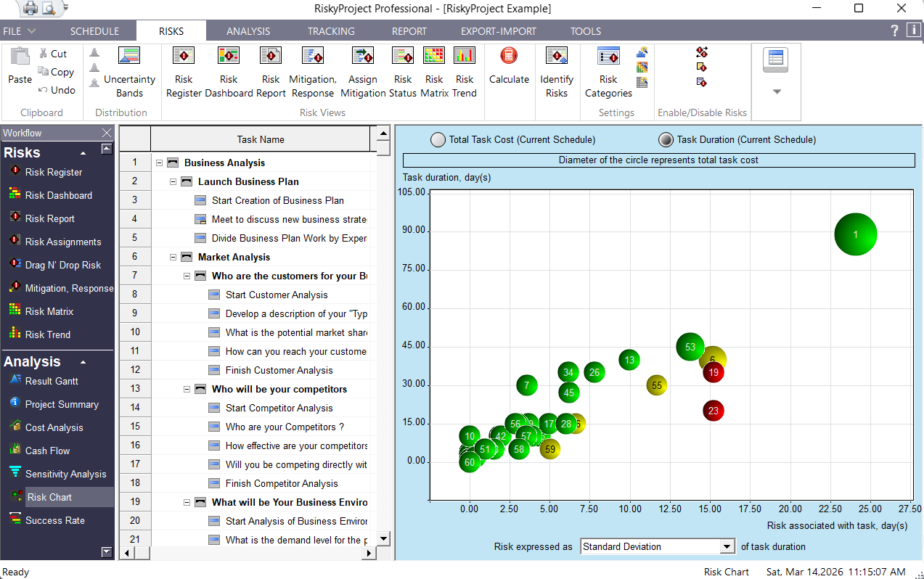
Task: Open Sensitivity Analysis from the sidebar
Action: coord(64,473)
